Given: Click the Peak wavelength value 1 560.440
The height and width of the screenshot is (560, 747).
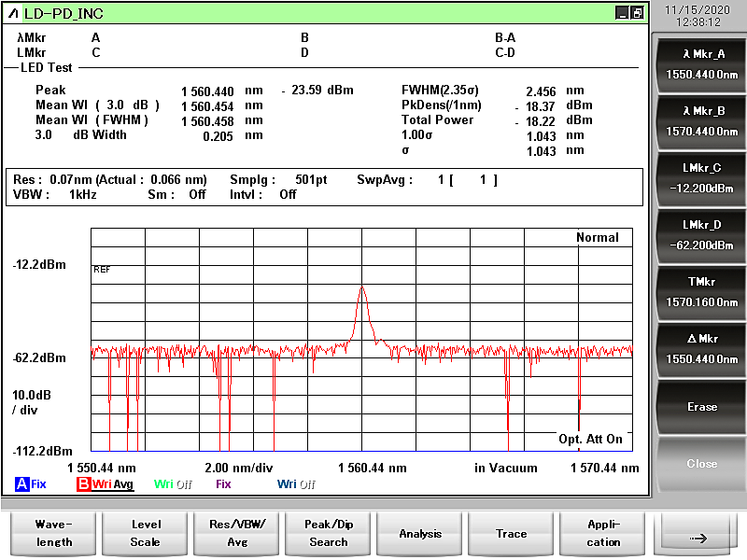Looking at the screenshot, I should coord(207,91).
